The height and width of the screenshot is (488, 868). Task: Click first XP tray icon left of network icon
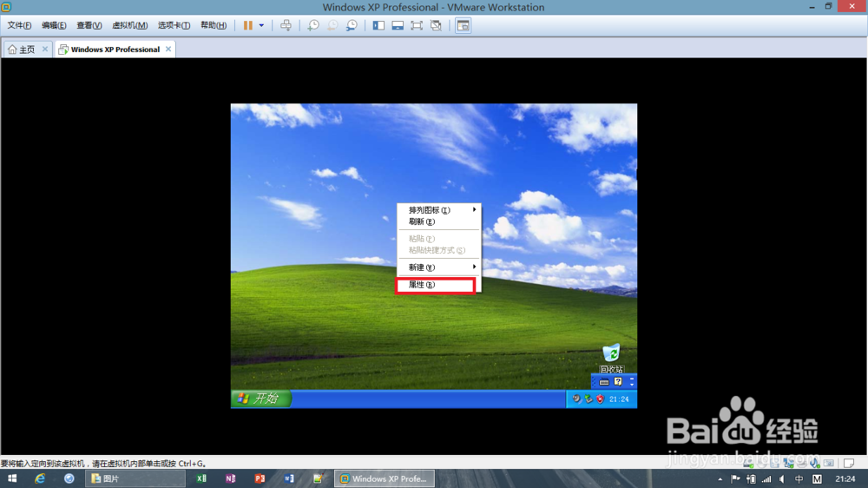(576, 399)
